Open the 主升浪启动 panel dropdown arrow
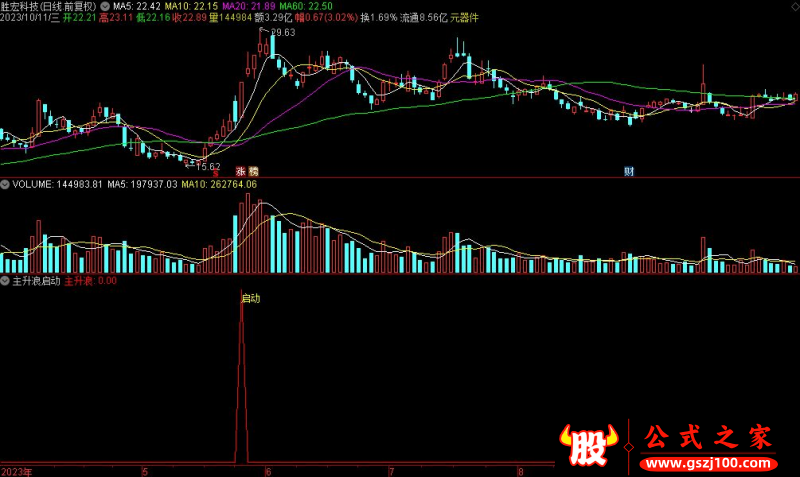Image resolution: width=800 pixels, height=477 pixels. tap(5, 281)
